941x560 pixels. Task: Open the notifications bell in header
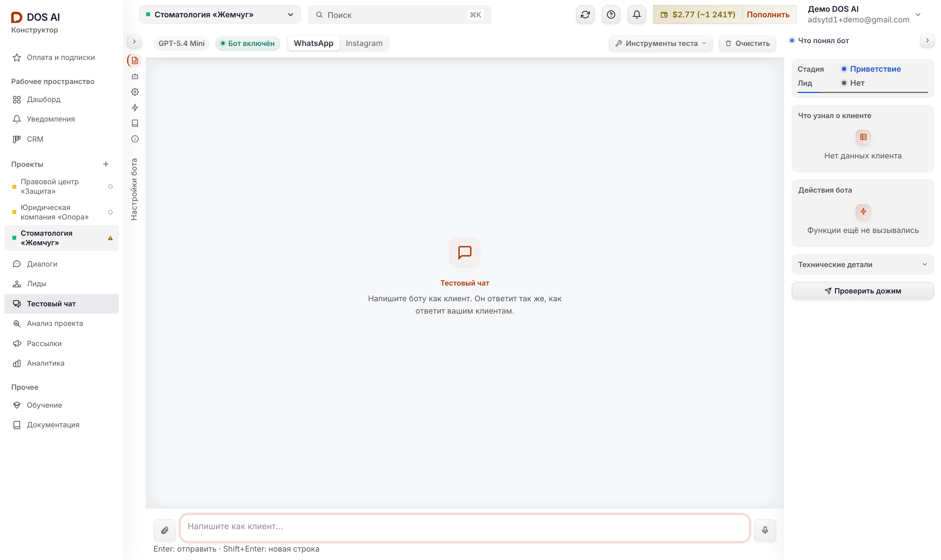(x=636, y=15)
